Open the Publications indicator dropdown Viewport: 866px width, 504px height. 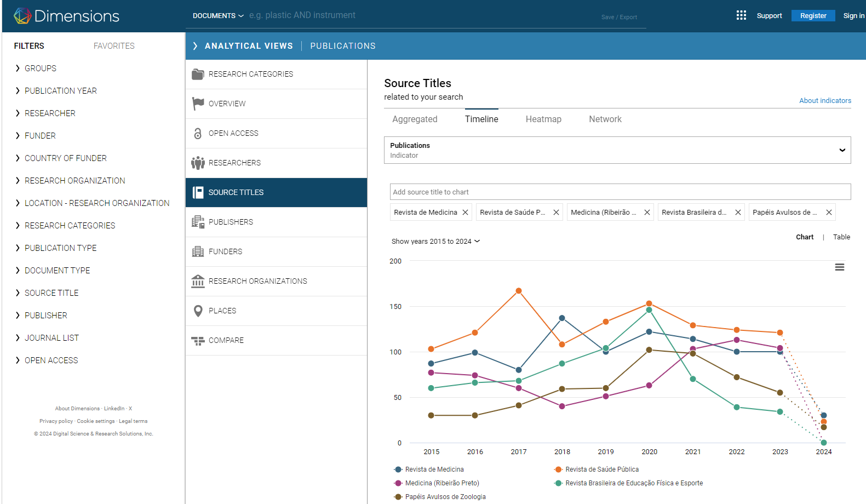tap(617, 150)
